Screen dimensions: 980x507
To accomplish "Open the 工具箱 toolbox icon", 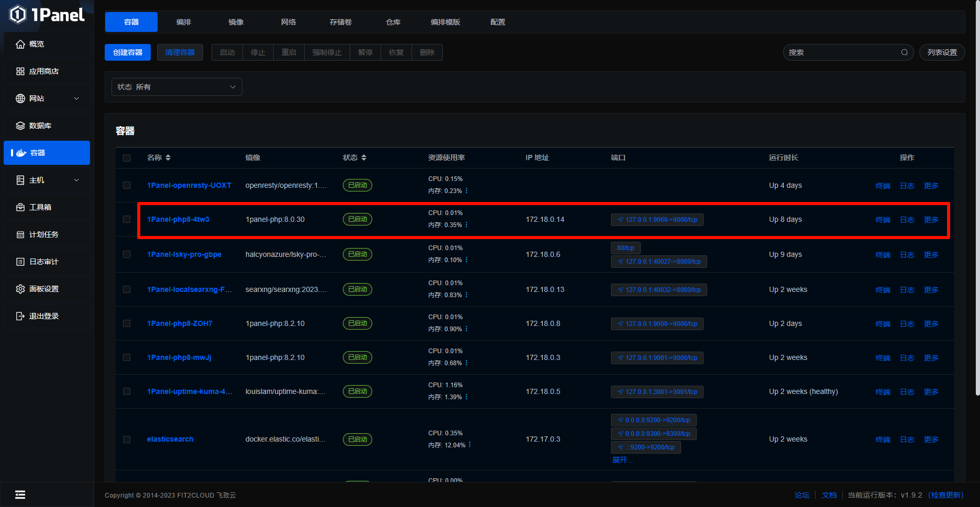I will tap(20, 207).
